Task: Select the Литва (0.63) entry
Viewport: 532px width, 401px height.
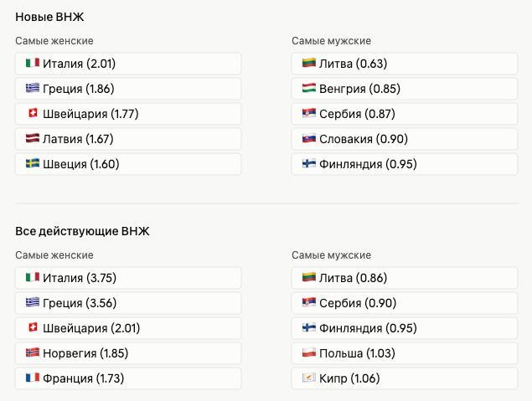Action: coord(405,64)
